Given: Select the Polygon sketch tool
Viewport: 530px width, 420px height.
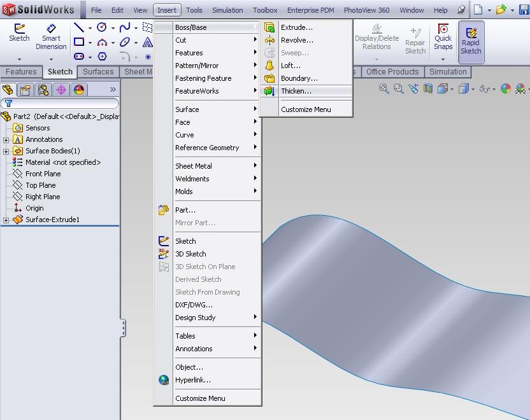Looking at the screenshot, I should 102,57.
